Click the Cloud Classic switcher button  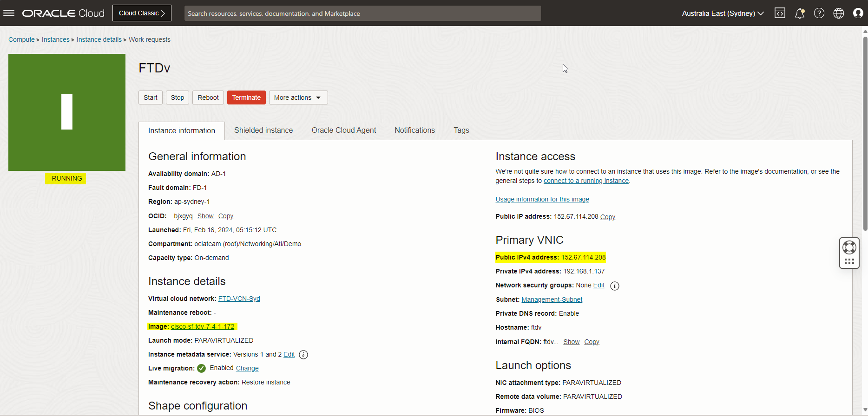pyautogui.click(x=142, y=13)
